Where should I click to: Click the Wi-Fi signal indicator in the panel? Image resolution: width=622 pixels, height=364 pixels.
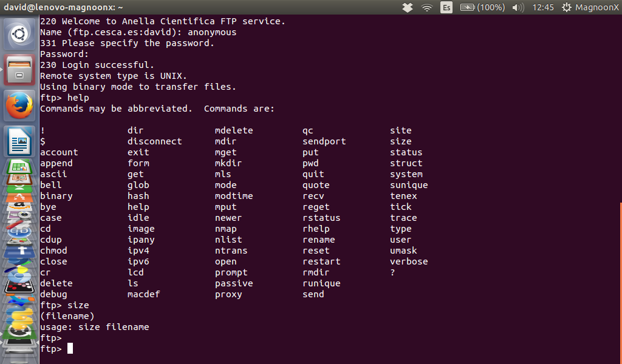[426, 8]
